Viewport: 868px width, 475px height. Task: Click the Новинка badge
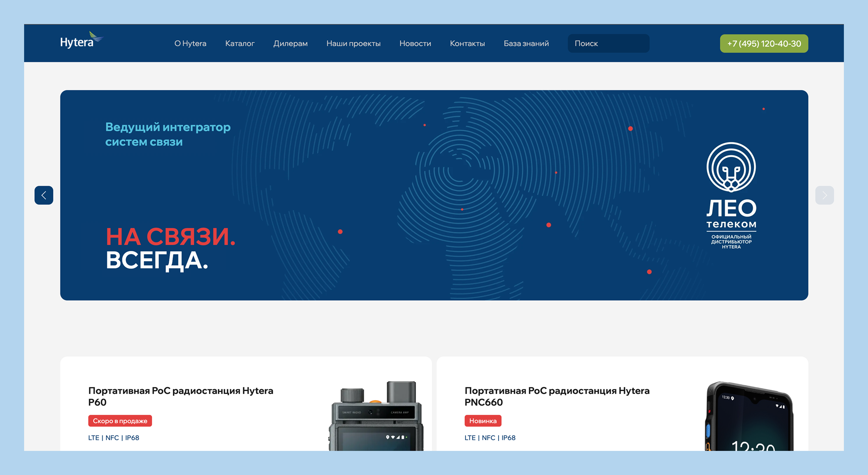pyautogui.click(x=483, y=421)
